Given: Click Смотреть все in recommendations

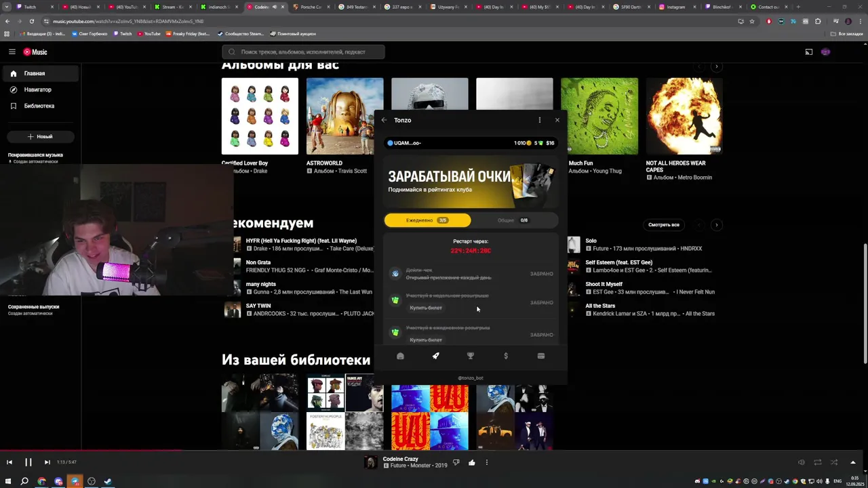Looking at the screenshot, I should coord(663,224).
